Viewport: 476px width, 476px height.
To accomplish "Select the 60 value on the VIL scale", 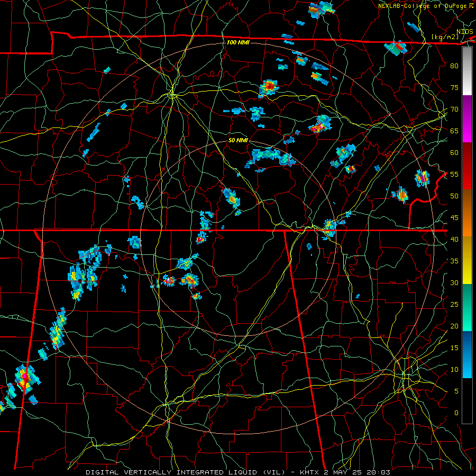I will (x=454, y=153).
